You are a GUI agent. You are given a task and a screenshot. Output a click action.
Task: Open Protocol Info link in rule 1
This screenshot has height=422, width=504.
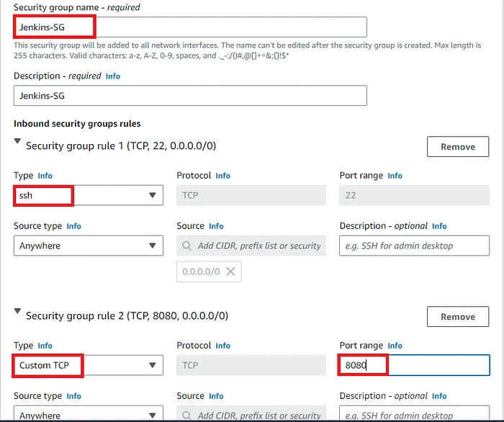click(222, 176)
